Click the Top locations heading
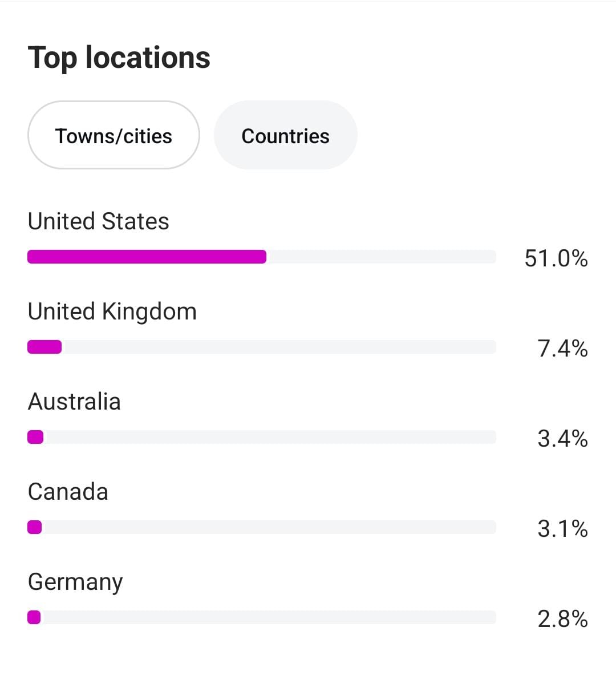The height and width of the screenshot is (696, 616). 119,58
